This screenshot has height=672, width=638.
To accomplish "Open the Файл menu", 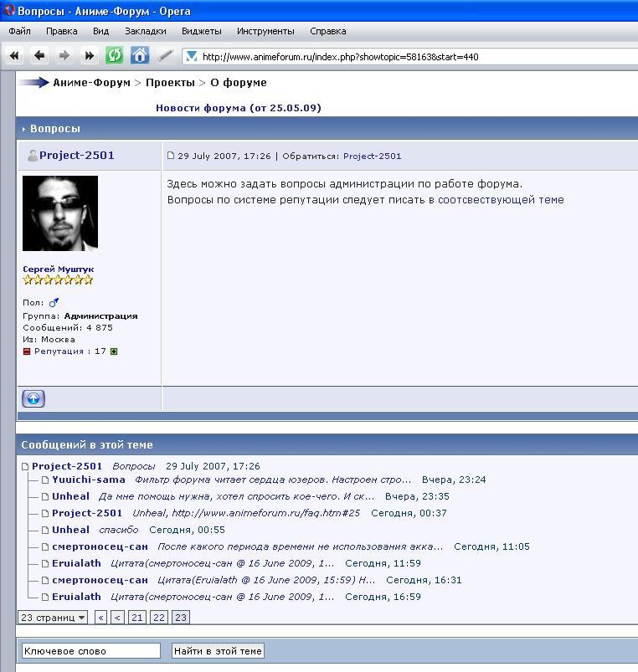I will pos(19,31).
